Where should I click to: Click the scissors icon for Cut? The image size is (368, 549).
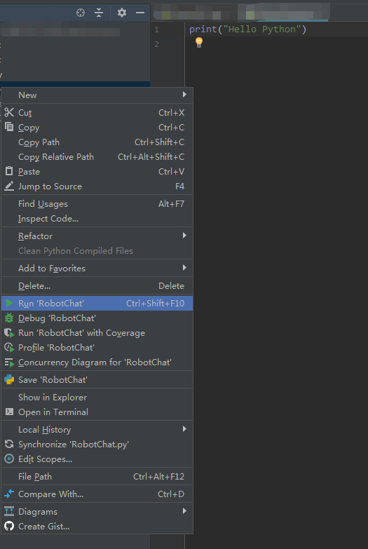[x=9, y=112]
